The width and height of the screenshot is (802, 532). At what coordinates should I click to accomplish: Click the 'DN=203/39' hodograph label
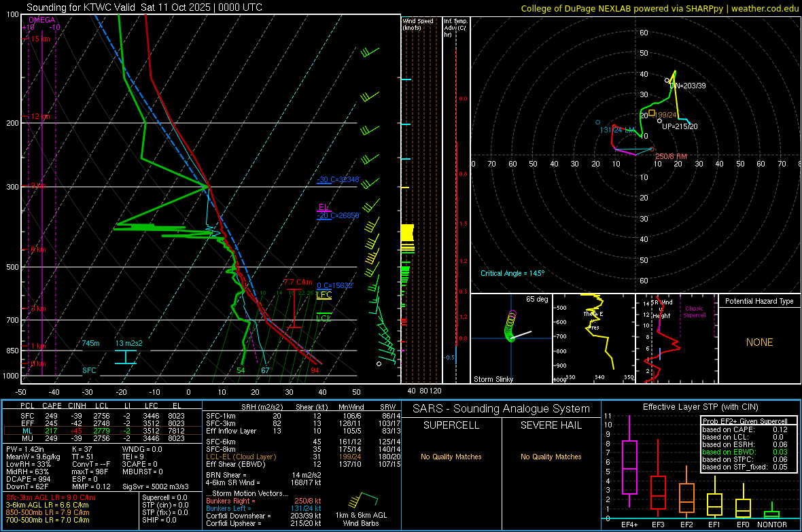687,86
